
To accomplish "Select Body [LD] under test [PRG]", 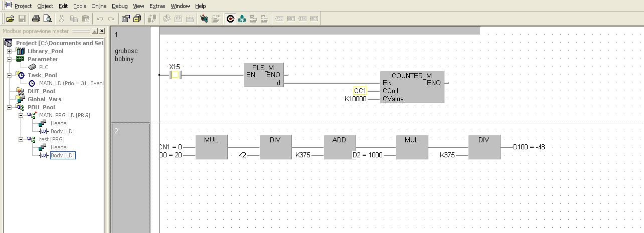I will point(63,155).
